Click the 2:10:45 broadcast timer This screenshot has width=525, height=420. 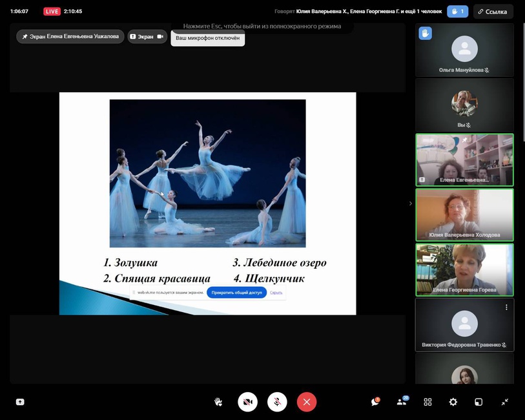pyautogui.click(x=73, y=12)
